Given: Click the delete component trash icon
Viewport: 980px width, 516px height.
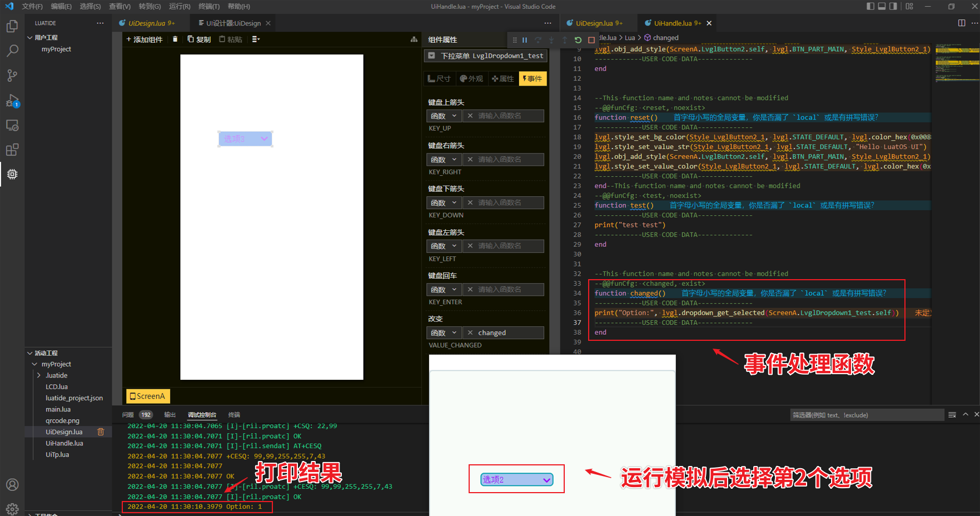Looking at the screenshot, I should click(x=175, y=39).
